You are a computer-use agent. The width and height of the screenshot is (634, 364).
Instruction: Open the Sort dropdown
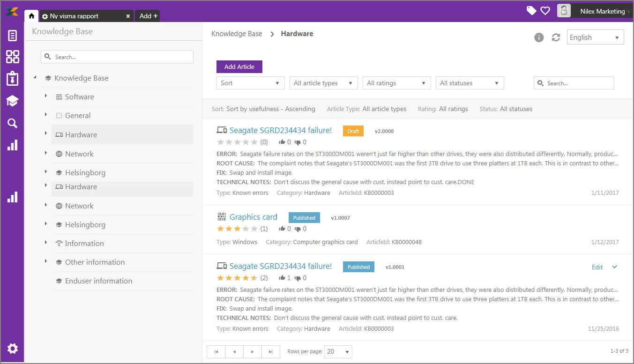tap(251, 83)
